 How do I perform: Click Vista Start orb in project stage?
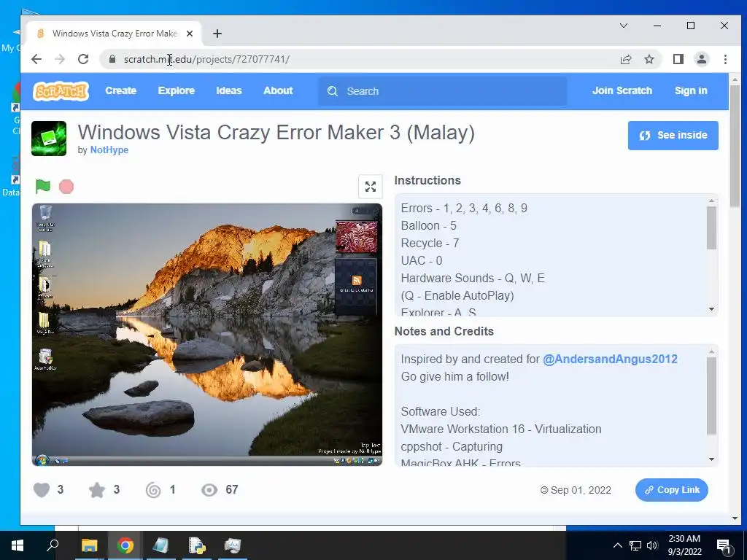tap(42, 460)
